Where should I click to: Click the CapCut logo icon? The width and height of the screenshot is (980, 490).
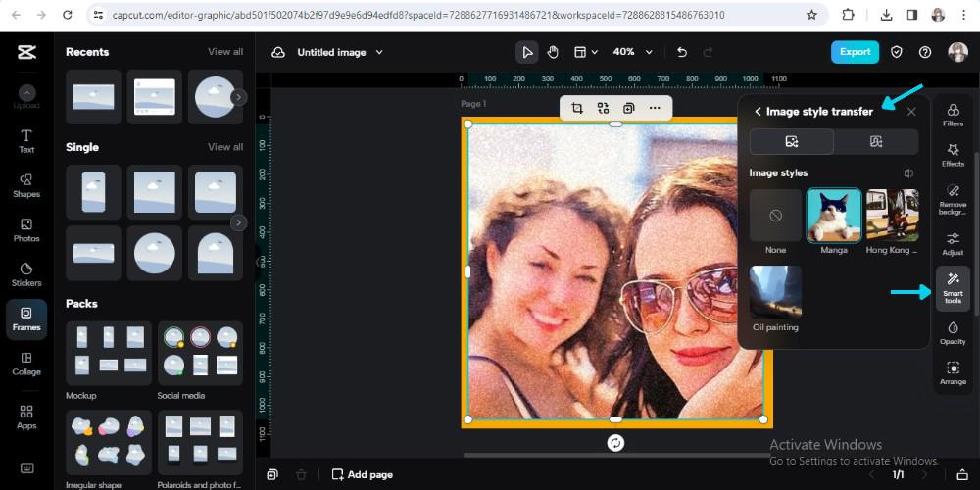pyautogui.click(x=26, y=53)
